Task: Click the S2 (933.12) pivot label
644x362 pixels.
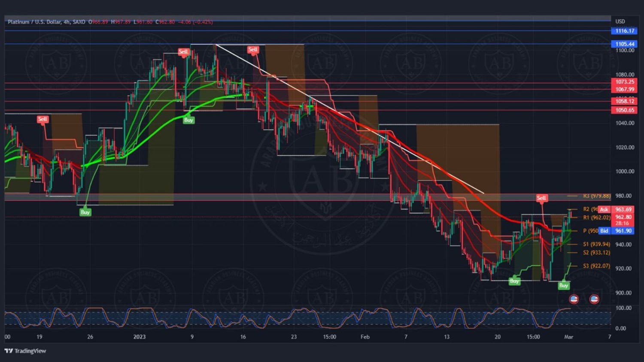Action: point(597,253)
